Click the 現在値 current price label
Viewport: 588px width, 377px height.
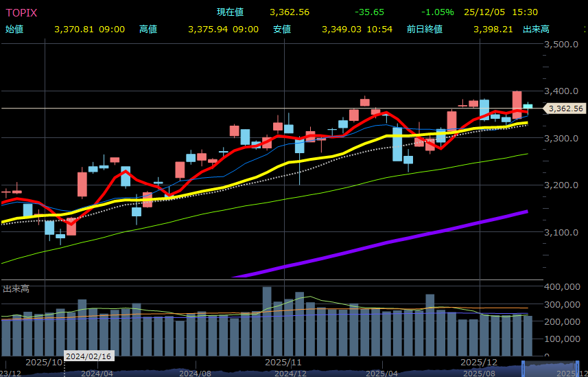(x=230, y=12)
